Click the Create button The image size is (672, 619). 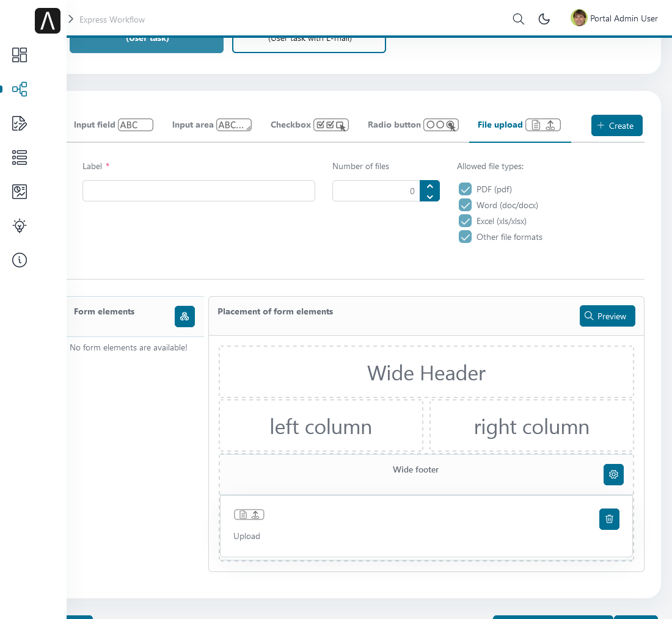click(x=617, y=126)
